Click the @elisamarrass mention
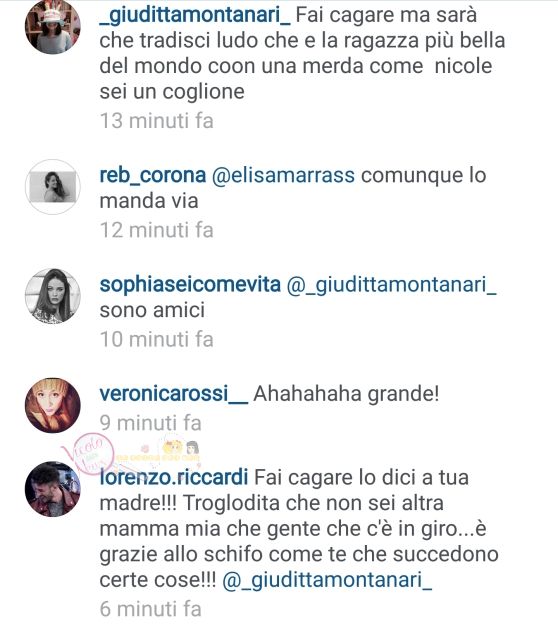Image resolution: width=558 pixels, height=634 pixels. pyautogui.click(x=283, y=176)
